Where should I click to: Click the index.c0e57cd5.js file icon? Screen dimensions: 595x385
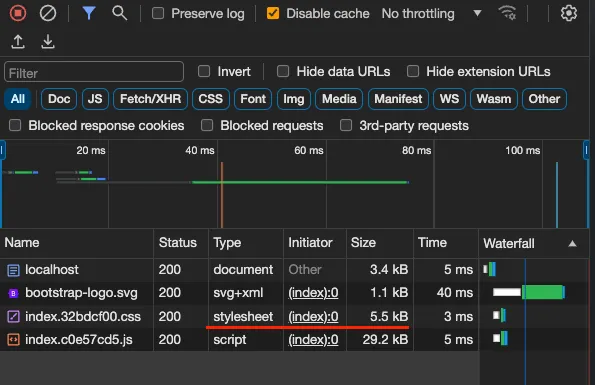pyautogui.click(x=13, y=339)
